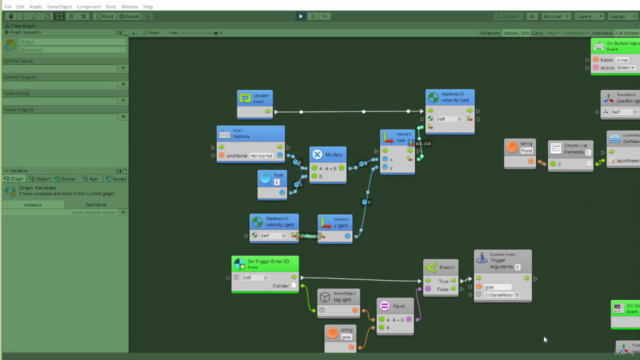The image size is (640, 360).
Task: Toggle the Carry graph option
Action: (x=537, y=33)
